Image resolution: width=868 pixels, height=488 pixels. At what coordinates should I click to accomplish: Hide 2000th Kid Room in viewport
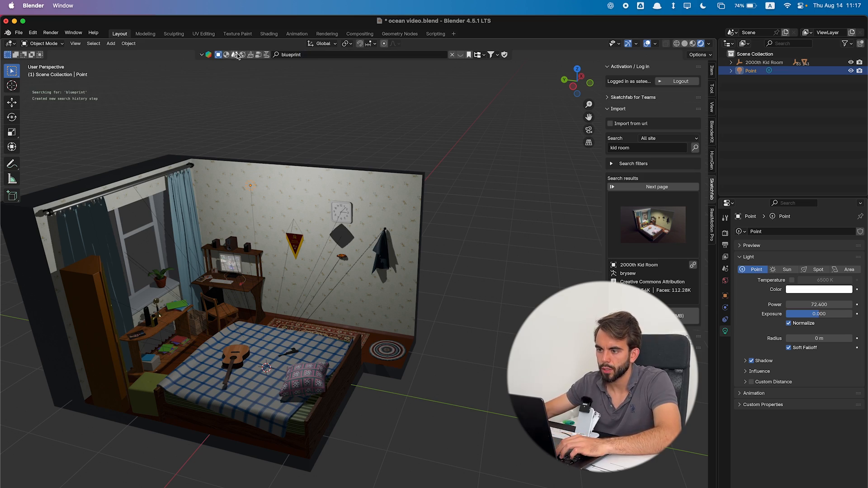pos(850,62)
